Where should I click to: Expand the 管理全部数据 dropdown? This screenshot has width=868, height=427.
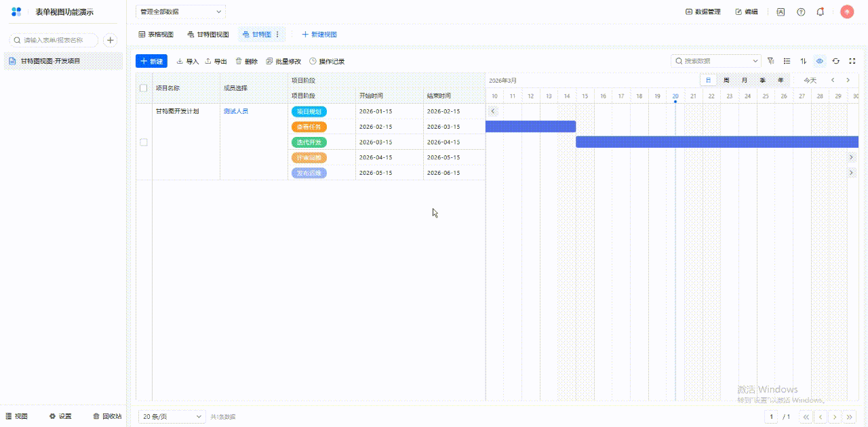pos(180,12)
